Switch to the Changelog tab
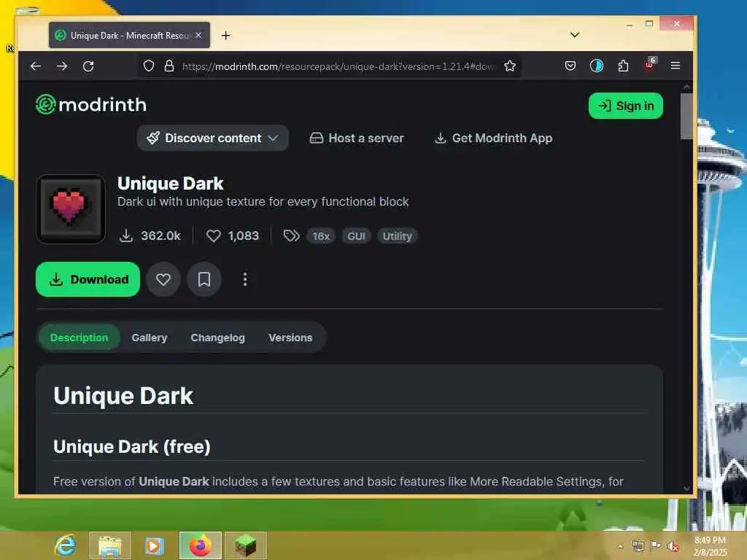 (x=217, y=338)
